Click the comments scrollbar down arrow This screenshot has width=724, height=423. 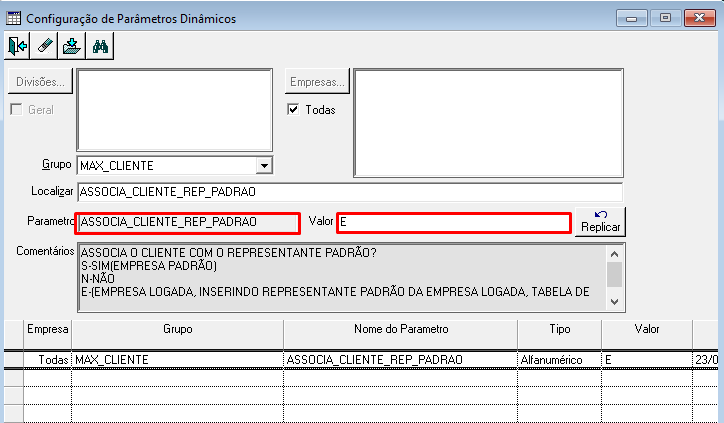pyautogui.click(x=614, y=302)
